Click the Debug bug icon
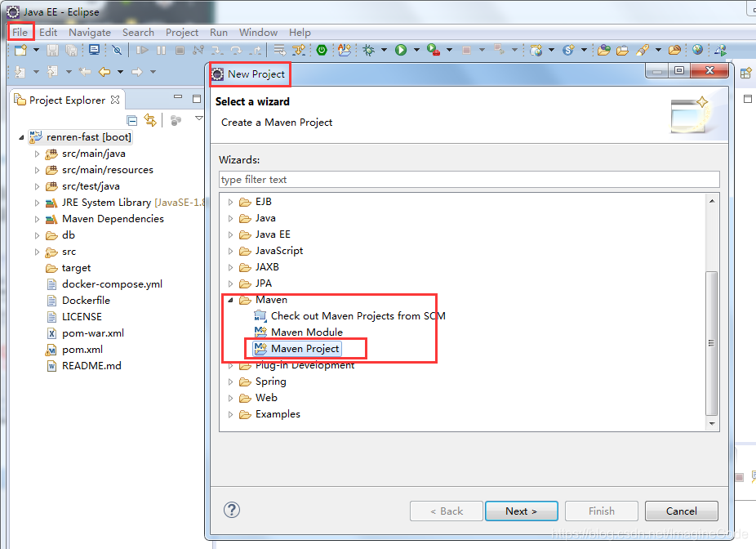 [369, 50]
